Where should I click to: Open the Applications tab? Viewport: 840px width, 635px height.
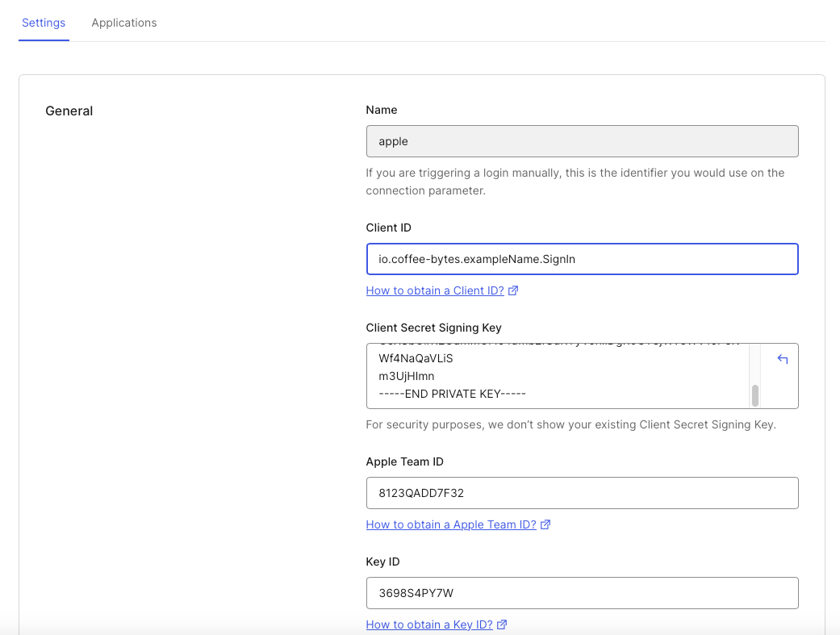124,23
